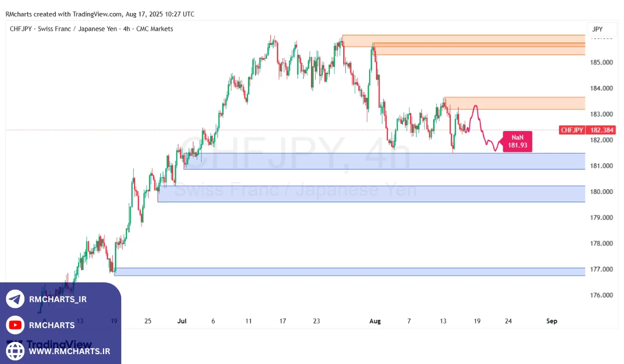Image resolution: width=624 pixels, height=364 pixels.
Task: Click the YouTube icon beside RMCHARTS
Action: [x=15, y=325]
